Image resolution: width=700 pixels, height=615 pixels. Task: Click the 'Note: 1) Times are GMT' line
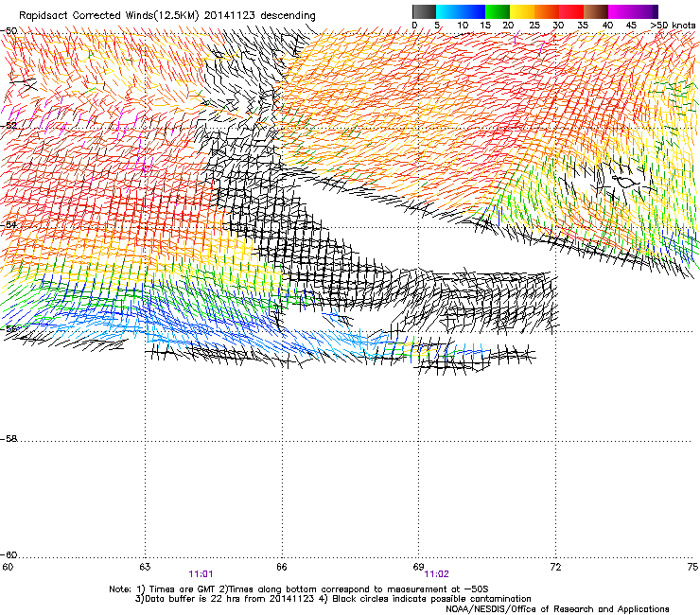coord(298,589)
